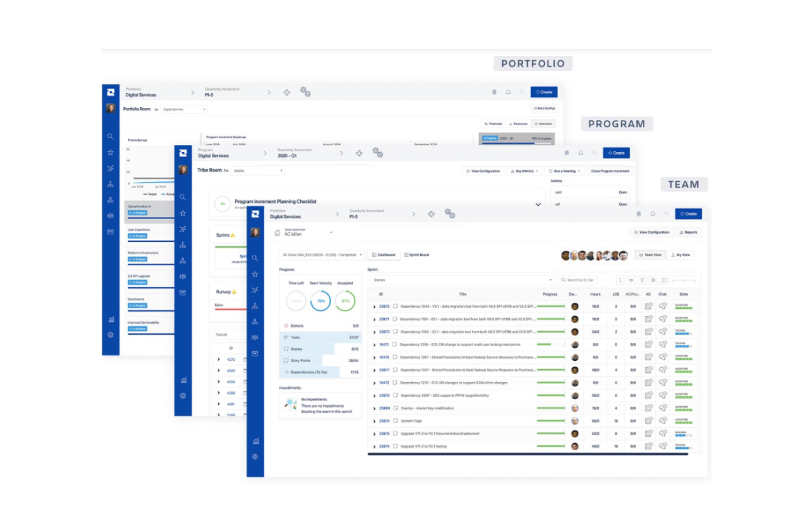Click the notification bell in Program window header
This screenshot has width=812, height=532.
click(580, 153)
